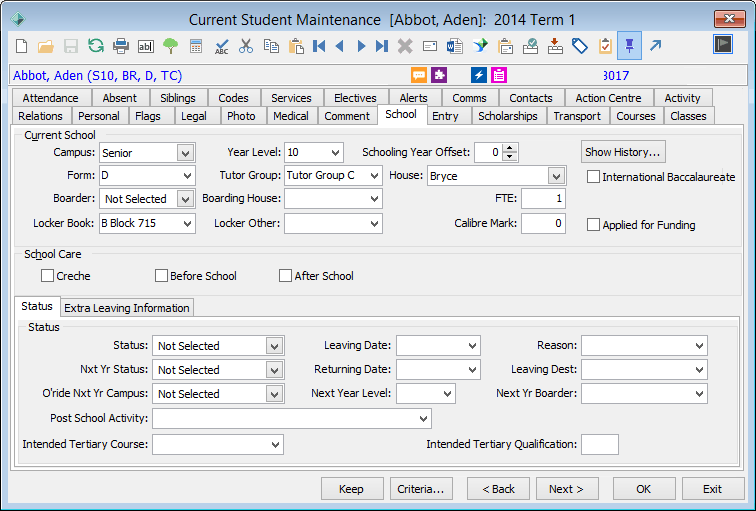756x511 pixels.
Task: Go to the first record icon
Action: click(319, 46)
